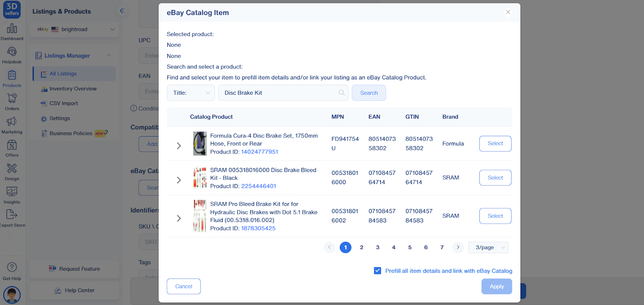Click the magnifier icon in the search field
Image resolution: width=644 pixels, height=305 pixels.
coord(342,93)
